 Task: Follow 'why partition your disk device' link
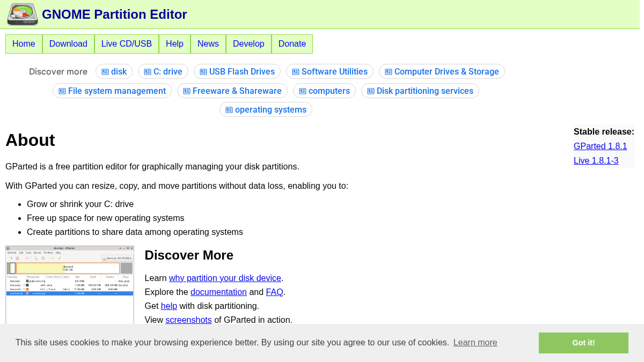(x=225, y=278)
